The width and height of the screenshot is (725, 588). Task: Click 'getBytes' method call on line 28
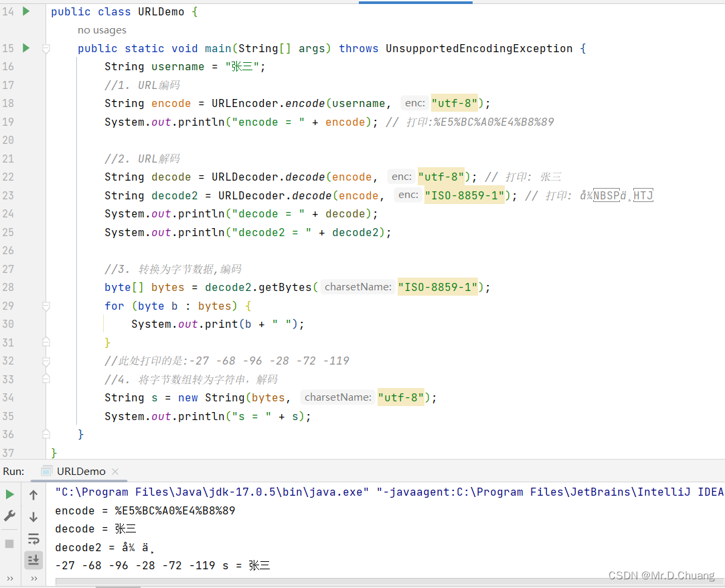coord(285,287)
